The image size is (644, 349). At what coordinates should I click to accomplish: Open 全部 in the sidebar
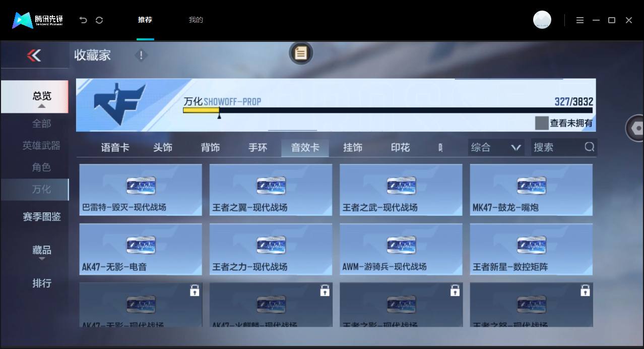point(41,124)
